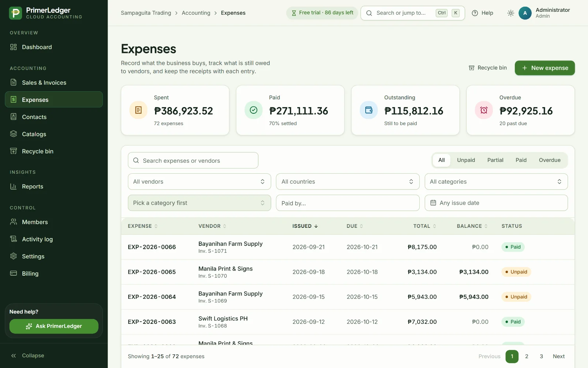Open Billing page

point(54,273)
